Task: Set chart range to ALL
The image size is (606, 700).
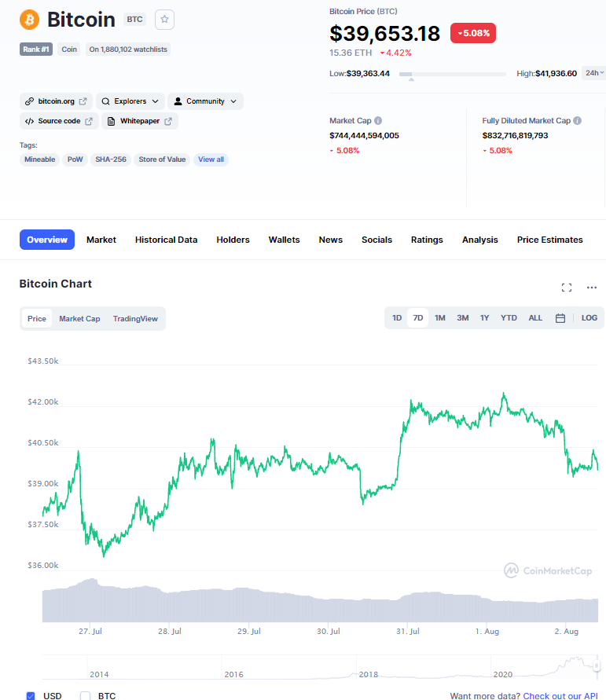Action: tap(535, 318)
